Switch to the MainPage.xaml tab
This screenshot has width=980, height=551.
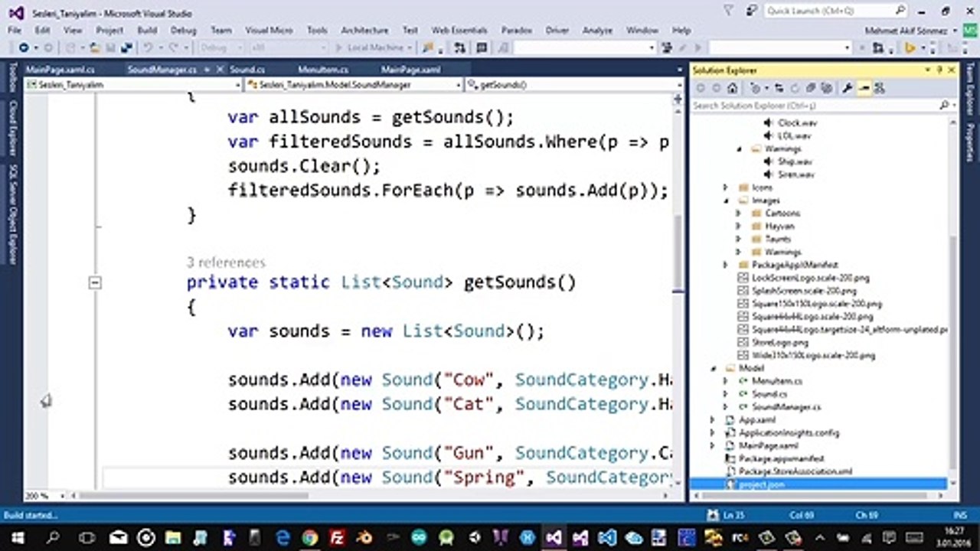click(x=410, y=69)
